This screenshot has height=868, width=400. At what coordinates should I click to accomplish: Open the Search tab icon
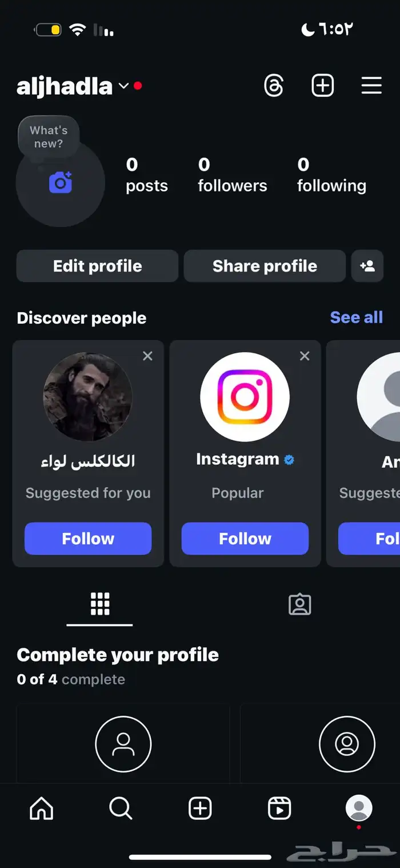pyautogui.click(x=120, y=809)
